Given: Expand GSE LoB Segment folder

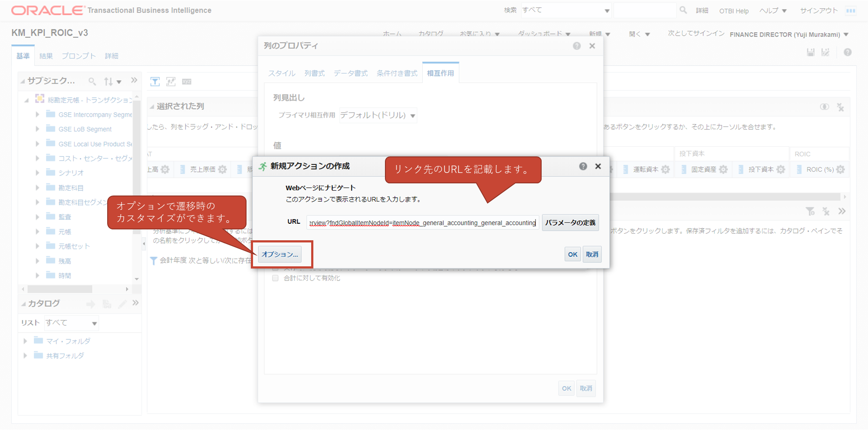Looking at the screenshot, I should pos(37,129).
